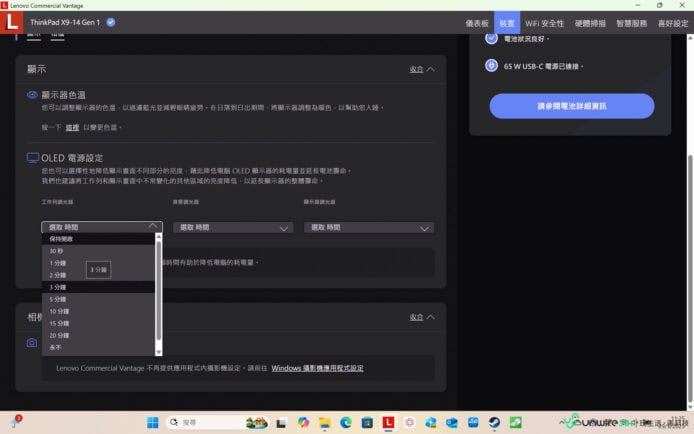Click the taskbar widget with the red badge
Image resolution: width=694 pixels, height=434 pixels.
15,422
